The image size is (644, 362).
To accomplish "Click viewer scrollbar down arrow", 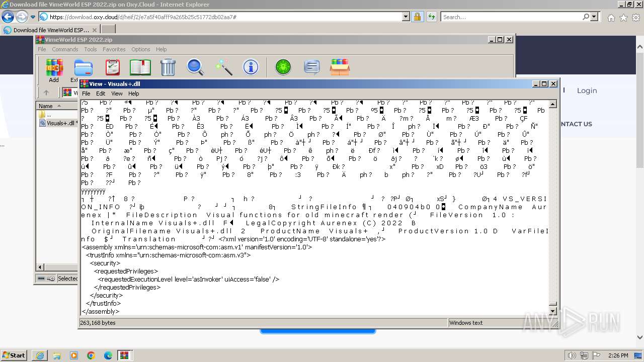I will (x=553, y=311).
